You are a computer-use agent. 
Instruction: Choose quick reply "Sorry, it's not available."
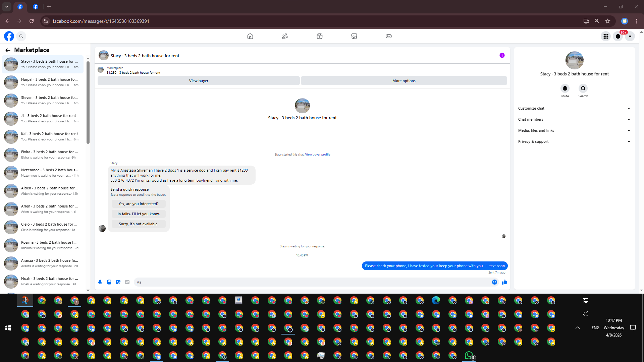point(139,224)
